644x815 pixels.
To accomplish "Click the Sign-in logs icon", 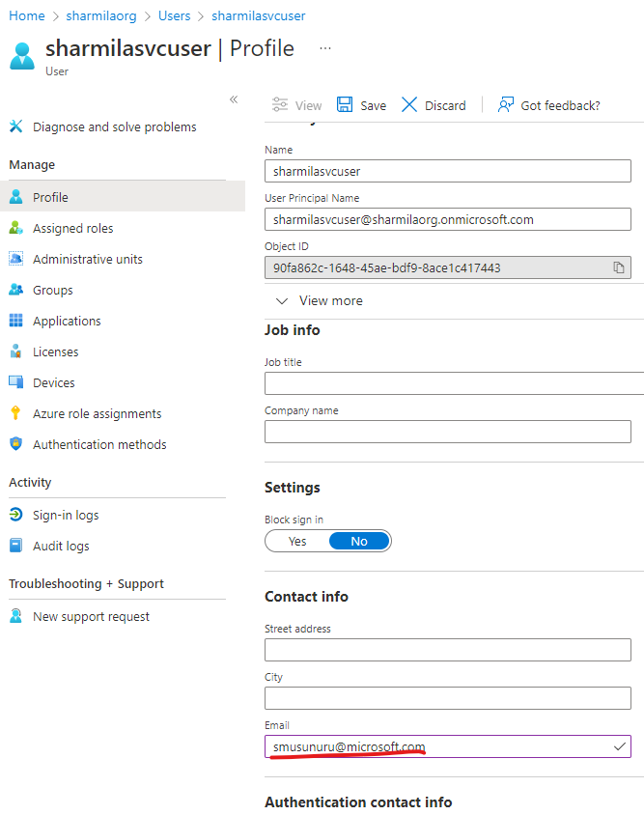I will tap(16, 515).
